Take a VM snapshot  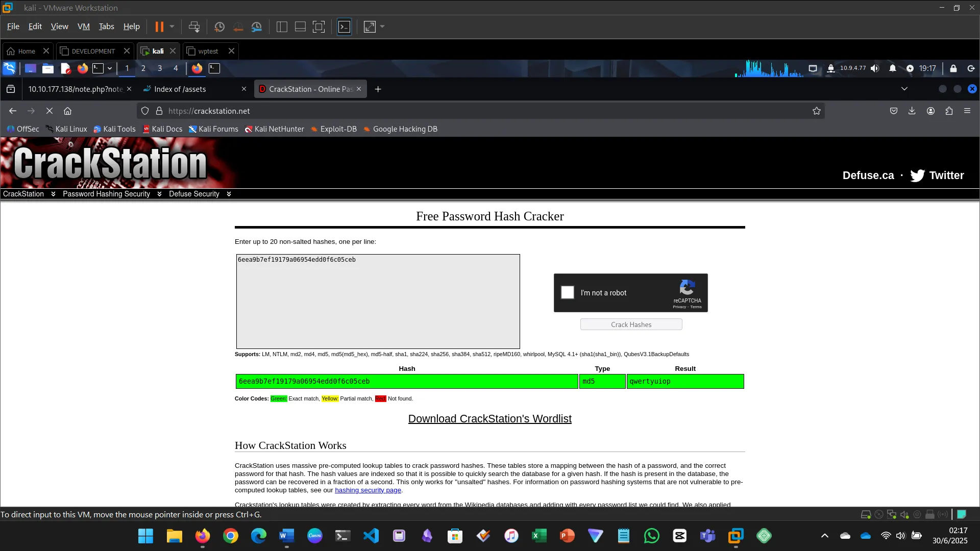click(219, 27)
